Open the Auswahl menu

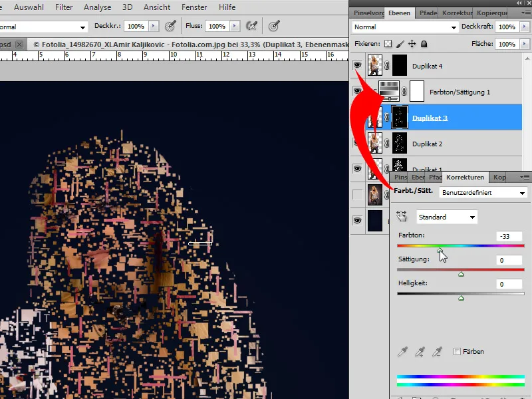[x=29, y=7]
